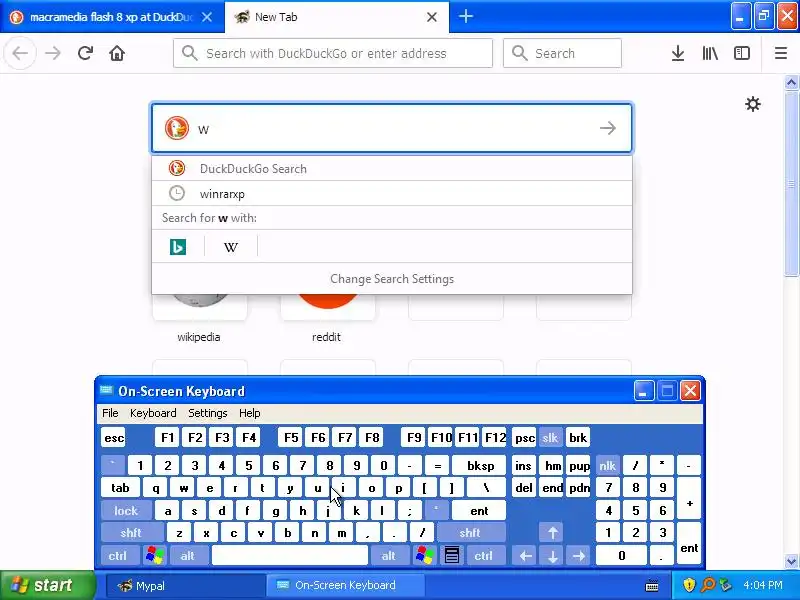Open the Help menu
The width and height of the screenshot is (800, 600).
(x=249, y=413)
